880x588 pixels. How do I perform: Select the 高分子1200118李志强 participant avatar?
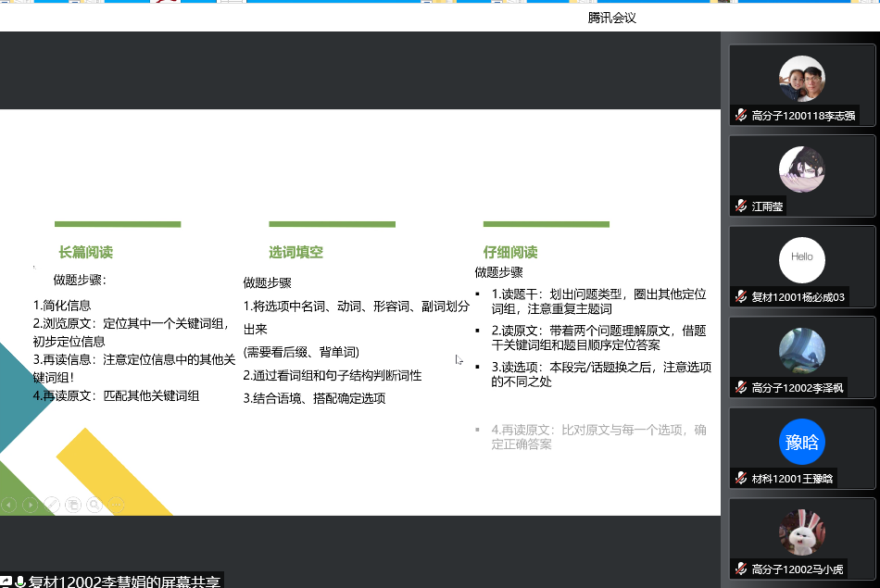[801, 80]
